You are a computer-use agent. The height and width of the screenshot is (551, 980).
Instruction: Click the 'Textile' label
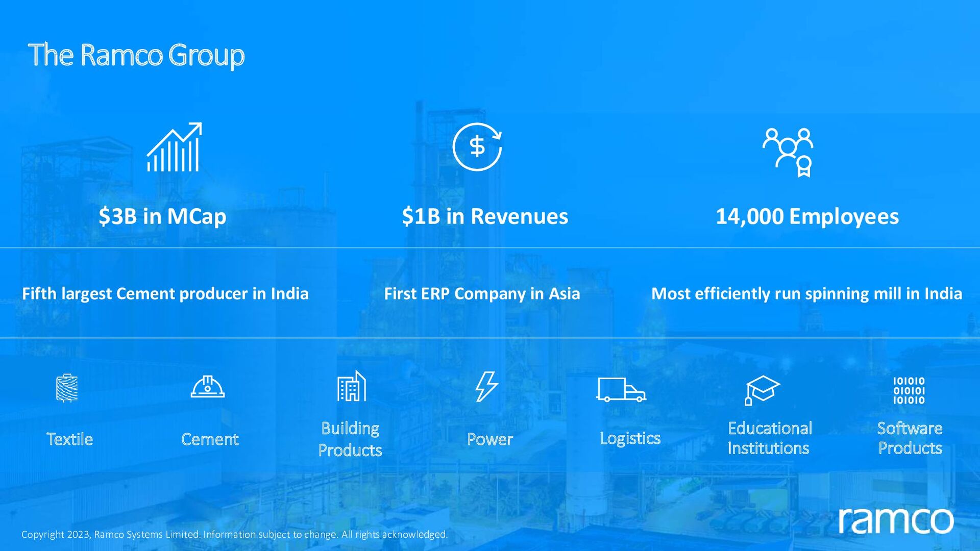70,439
